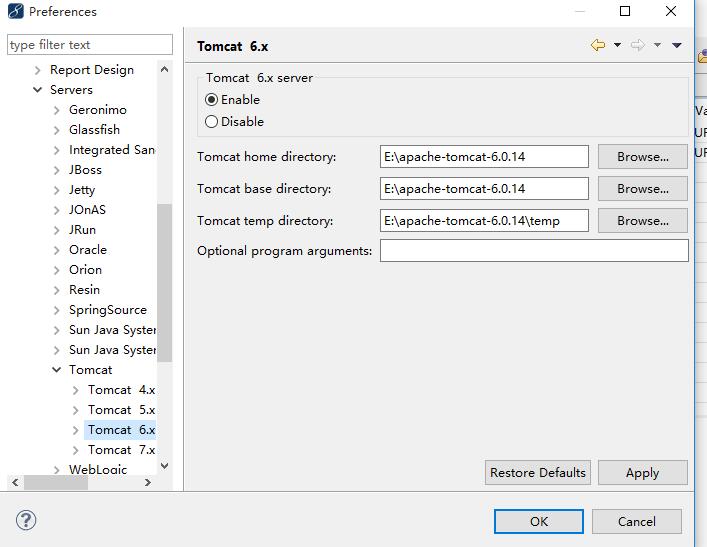Click the Tomcat base directory field

(x=484, y=188)
